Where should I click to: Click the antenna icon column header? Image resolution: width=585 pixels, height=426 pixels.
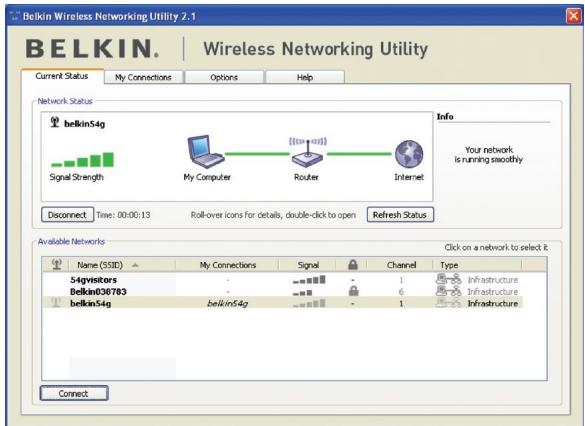57,264
